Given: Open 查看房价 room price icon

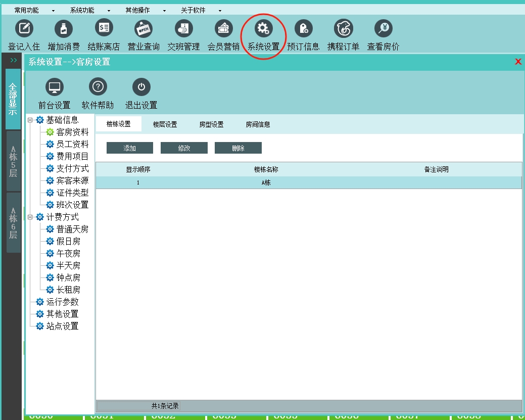Looking at the screenshot, I should click(x=383, y=28).
